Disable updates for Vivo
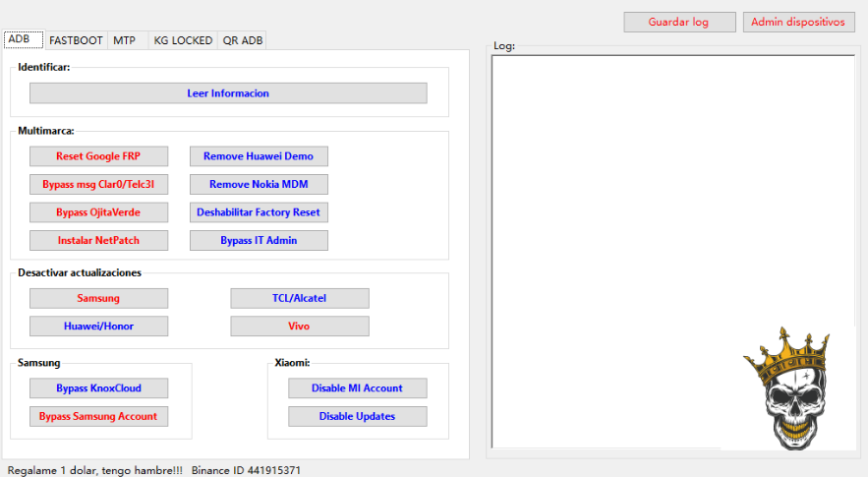Image resolution: width=868 pixels, height=477 pixels. (300, 327)
